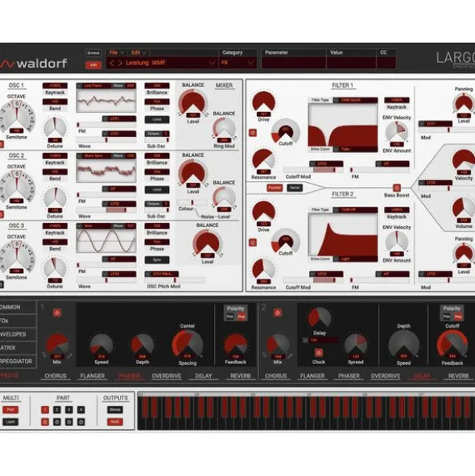
Task: Switch effect 1 to Reverb tab
Action: pos(241,376)
